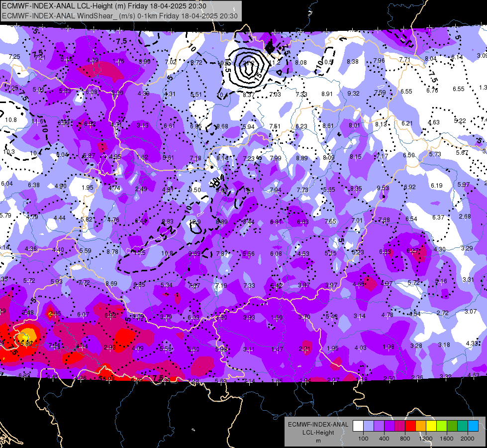Click the light lavender legend swatch

point(369,426)
